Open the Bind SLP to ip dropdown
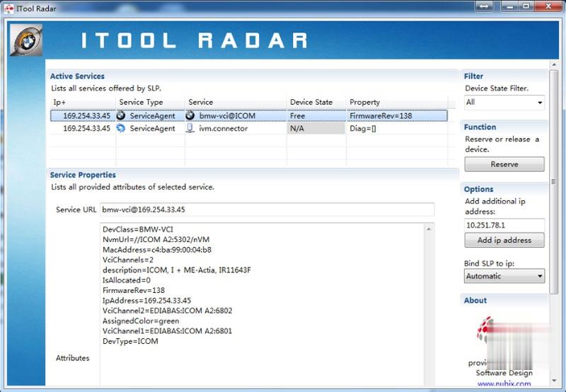This screenshot has width=566, height=392. click(x=504, y=276)
